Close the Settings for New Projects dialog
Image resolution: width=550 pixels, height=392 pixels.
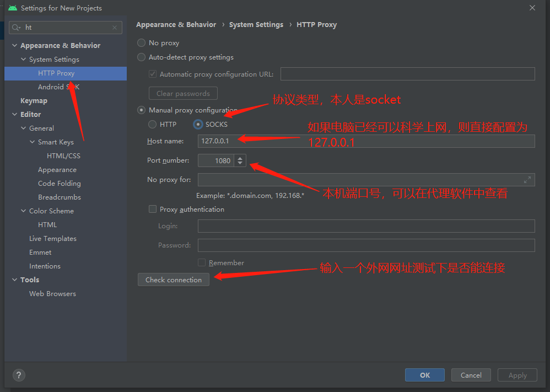[532, 8]
